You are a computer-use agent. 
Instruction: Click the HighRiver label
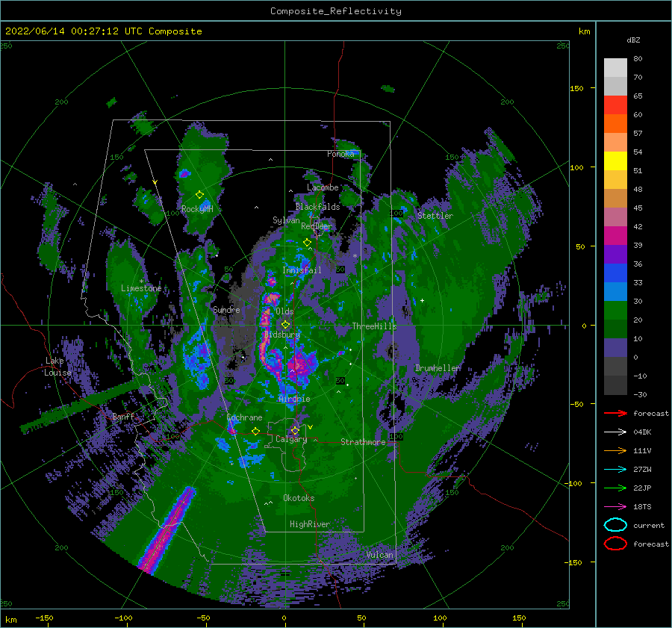click(x=310, y=524)
